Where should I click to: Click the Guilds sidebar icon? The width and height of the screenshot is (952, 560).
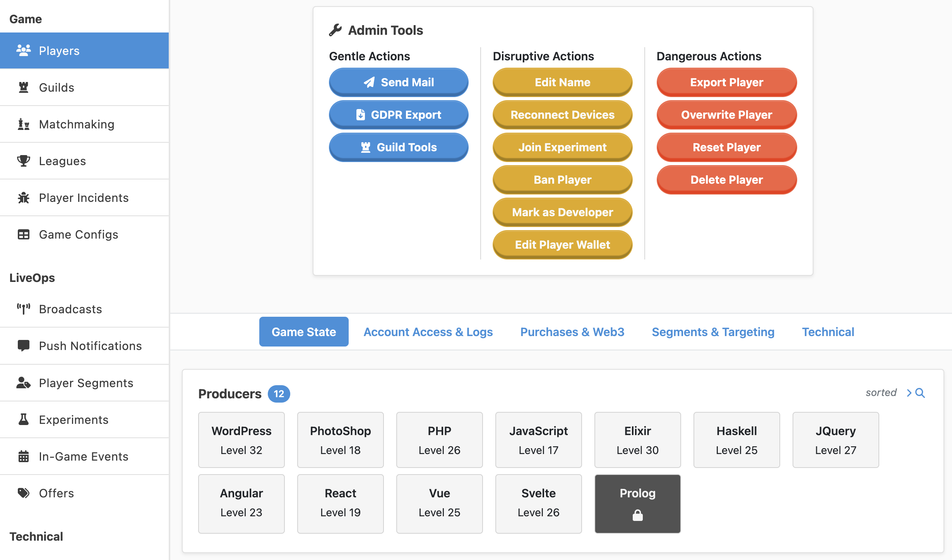click(x=24, y=87)
